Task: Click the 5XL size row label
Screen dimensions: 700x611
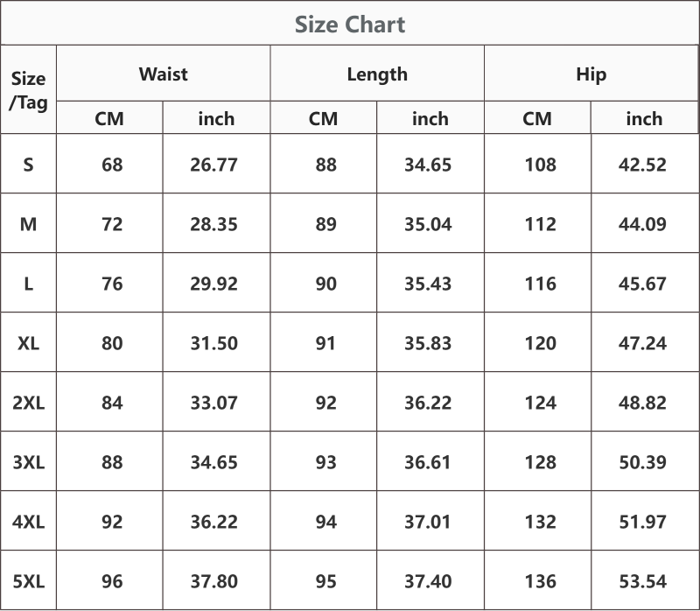Action: click(x=28, y=581)
